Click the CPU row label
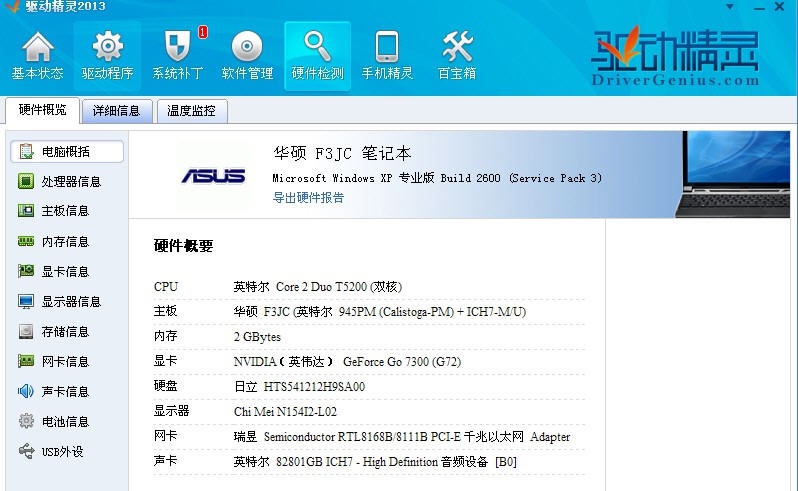 [166, 287]
